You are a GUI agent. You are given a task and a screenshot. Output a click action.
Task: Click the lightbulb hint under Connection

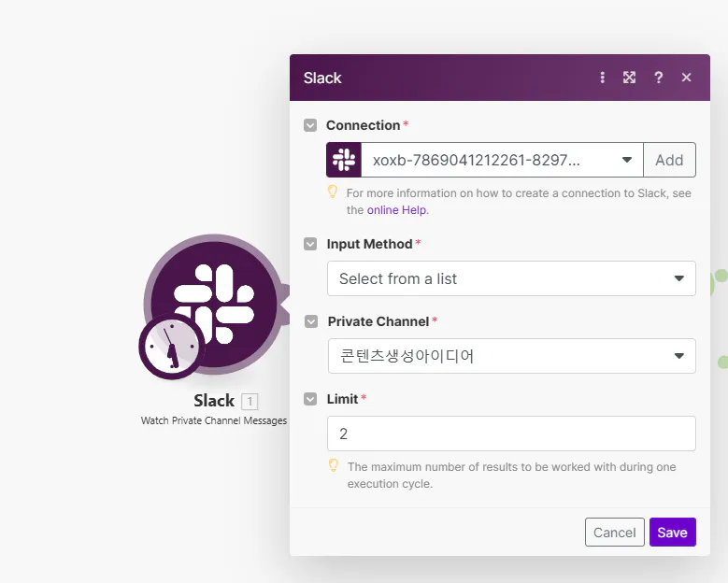click(333, 192)
